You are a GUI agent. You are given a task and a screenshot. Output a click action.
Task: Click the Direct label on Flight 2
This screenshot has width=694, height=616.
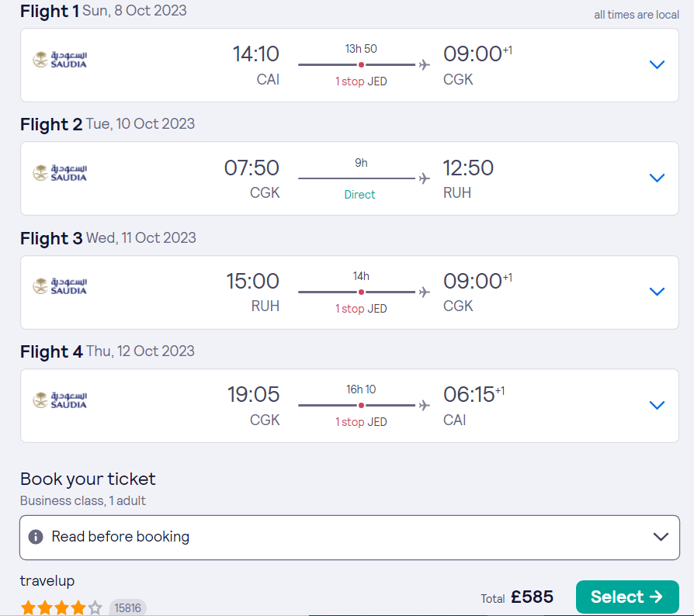pos(360,195)
